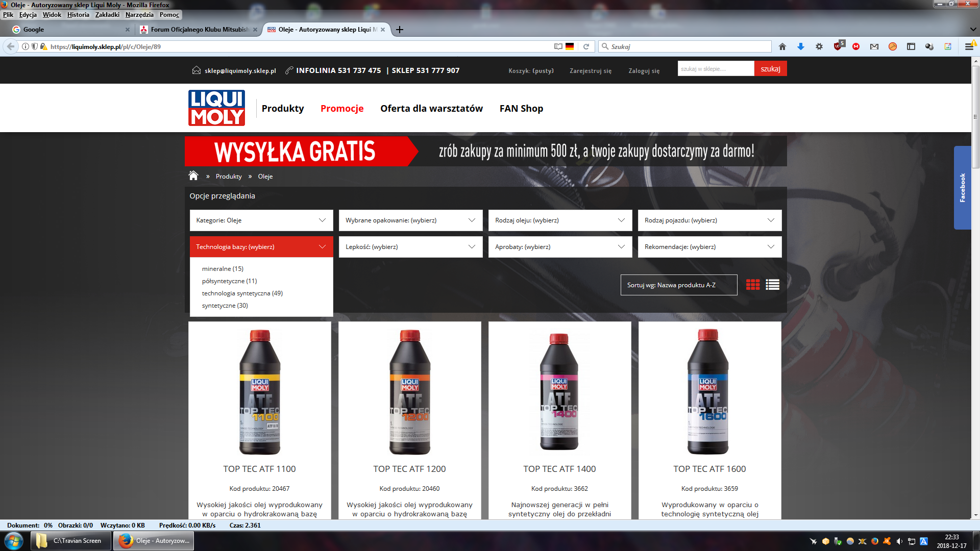Open the TOP TEC ATF 1400 product title
Viewport: 980px width, 551px height.
click(559, 469)
